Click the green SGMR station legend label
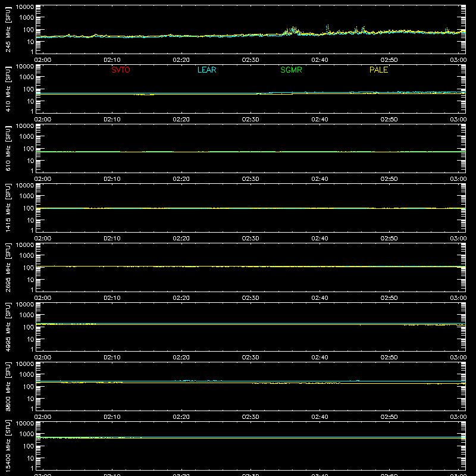Viewport: 476px width, 476px height. [x=291, y=70]
